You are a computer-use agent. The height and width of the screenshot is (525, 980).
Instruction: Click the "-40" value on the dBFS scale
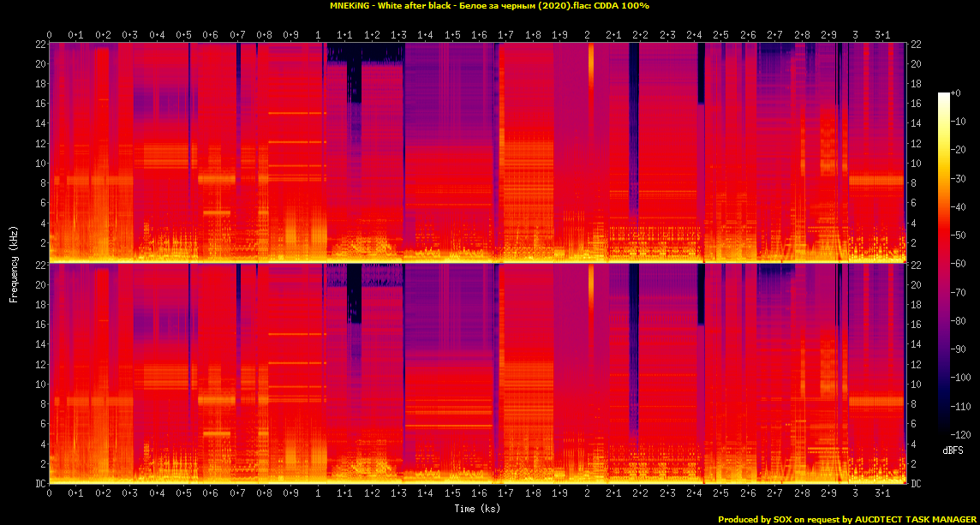pyautogui.click(x=957, y=206)
